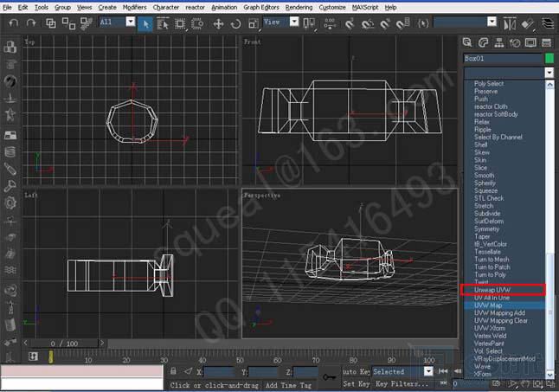
Task: Click the time slider right arrow
Action: [102, 343]
